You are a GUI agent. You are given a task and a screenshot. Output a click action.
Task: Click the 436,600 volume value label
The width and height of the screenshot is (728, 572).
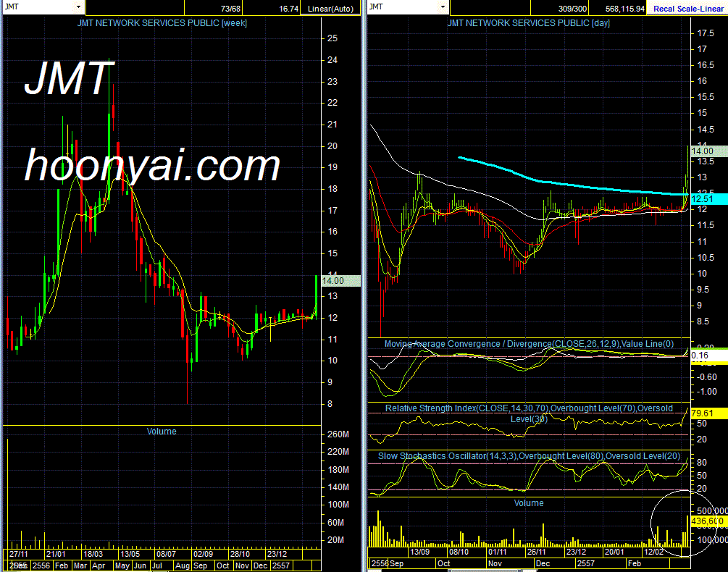[x=709, y=521]
